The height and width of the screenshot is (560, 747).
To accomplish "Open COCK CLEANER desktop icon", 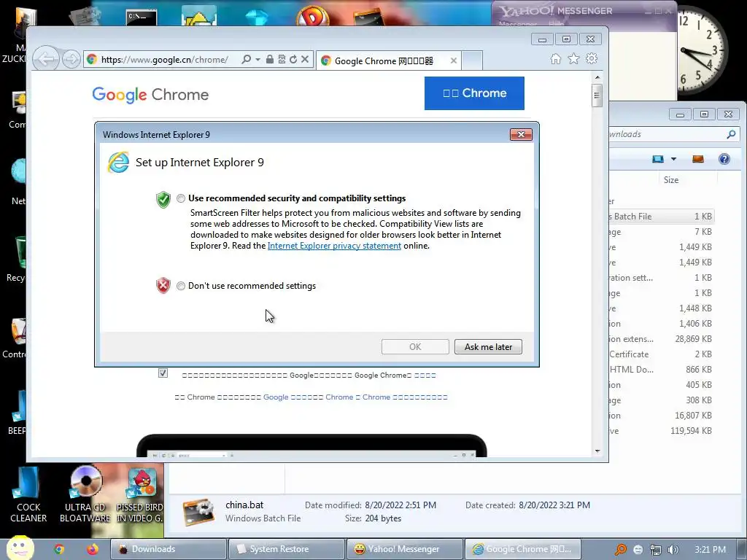I will click(x=28, y=494).
